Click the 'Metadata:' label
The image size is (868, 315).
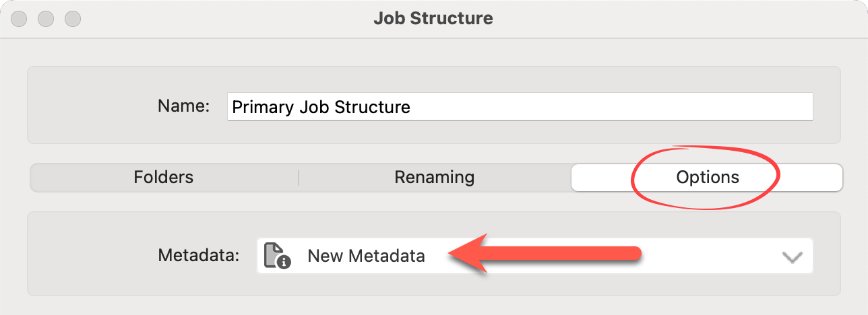[x=199, y=256]
